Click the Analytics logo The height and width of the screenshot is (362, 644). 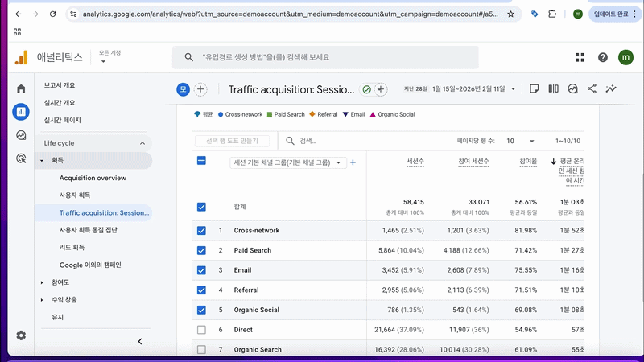22,57
